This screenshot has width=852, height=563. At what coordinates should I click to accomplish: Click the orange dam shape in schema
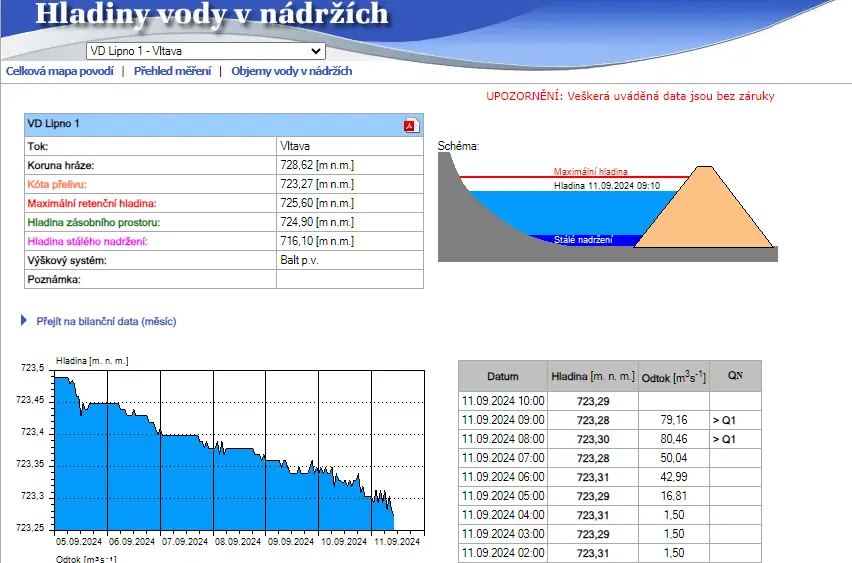(704, 215)
